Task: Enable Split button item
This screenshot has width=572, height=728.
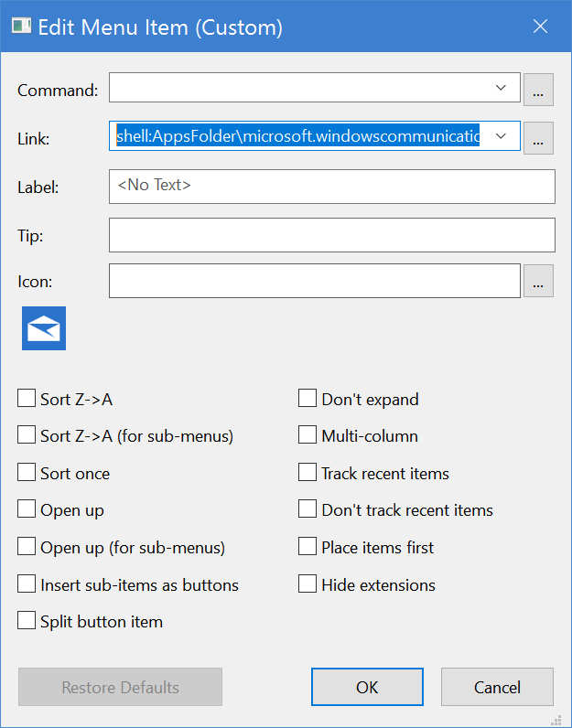Action: 27,621
